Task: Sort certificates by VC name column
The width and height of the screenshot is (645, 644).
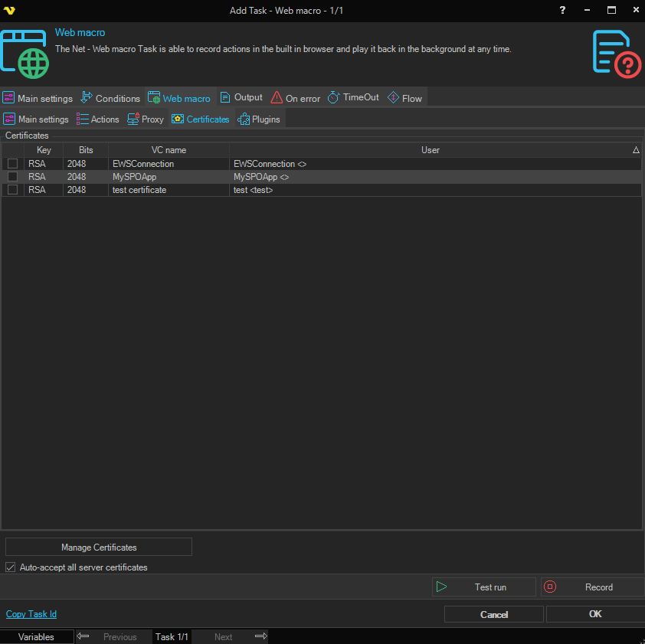Action: pyautogui.click(x=169, y=150)
